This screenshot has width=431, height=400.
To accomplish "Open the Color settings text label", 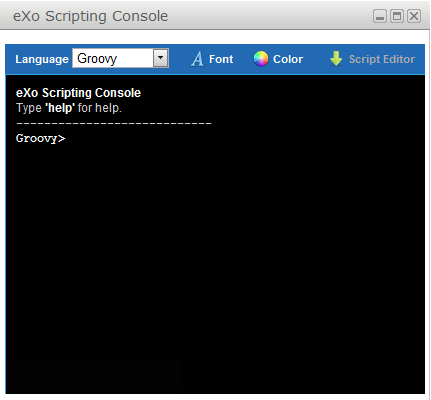I will tap(288, 59).
